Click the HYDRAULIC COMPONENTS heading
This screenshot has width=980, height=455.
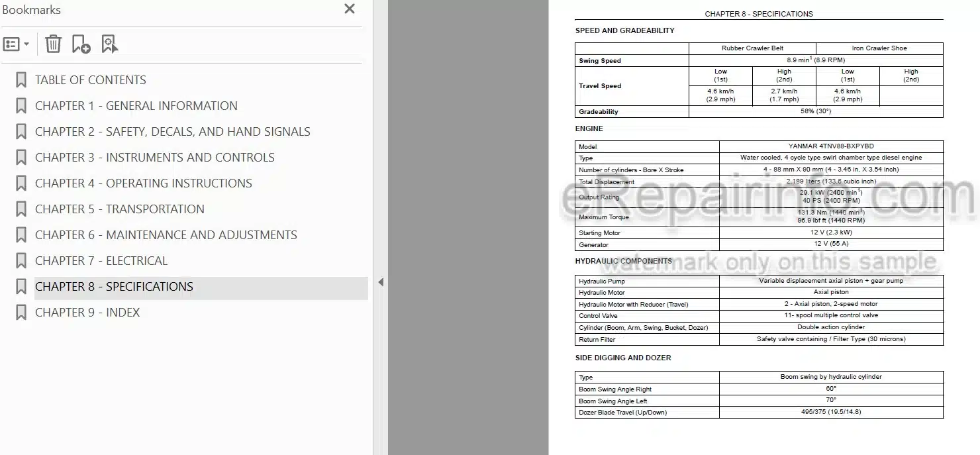pyautogui.click(x=623, y=261)
